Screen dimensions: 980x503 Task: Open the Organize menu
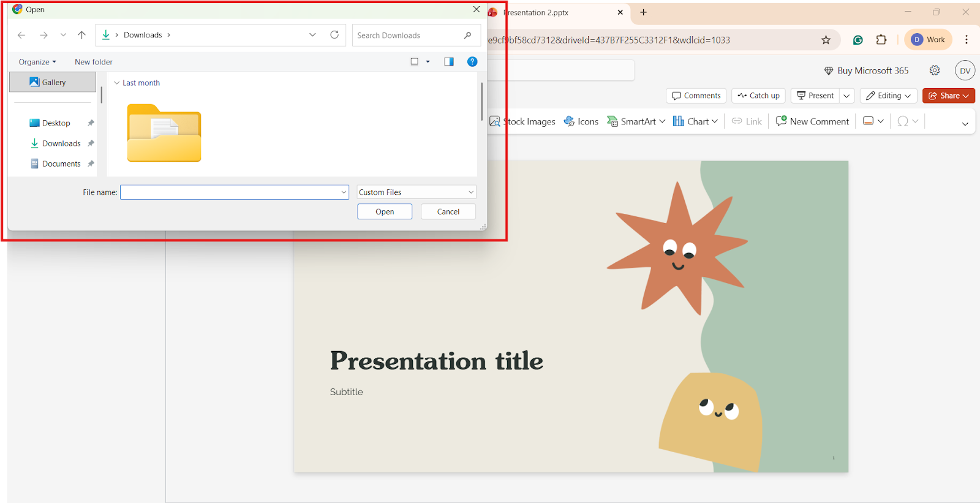[37, 62]
